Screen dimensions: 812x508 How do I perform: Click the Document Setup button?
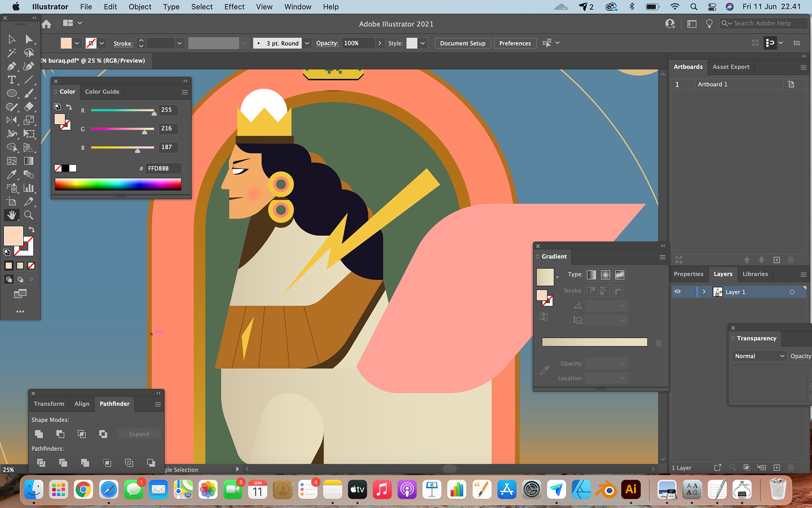(462, 43)
